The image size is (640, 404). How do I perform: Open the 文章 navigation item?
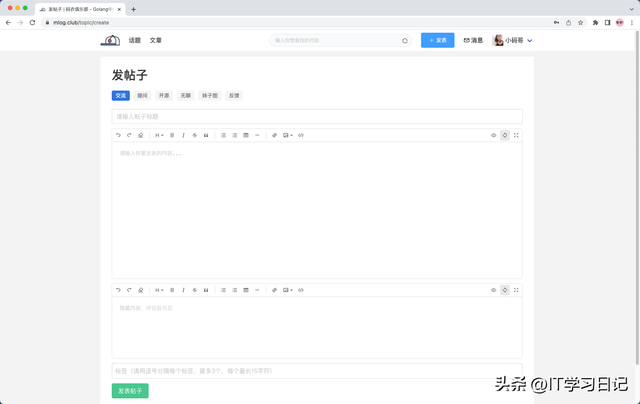point(156,40)
